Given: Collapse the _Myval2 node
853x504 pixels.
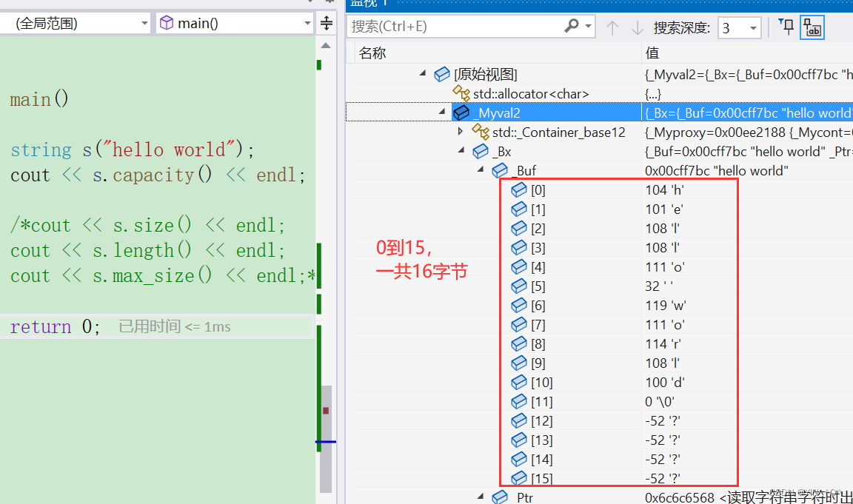Looking at the screenshot, I should [x=442, y=112].
